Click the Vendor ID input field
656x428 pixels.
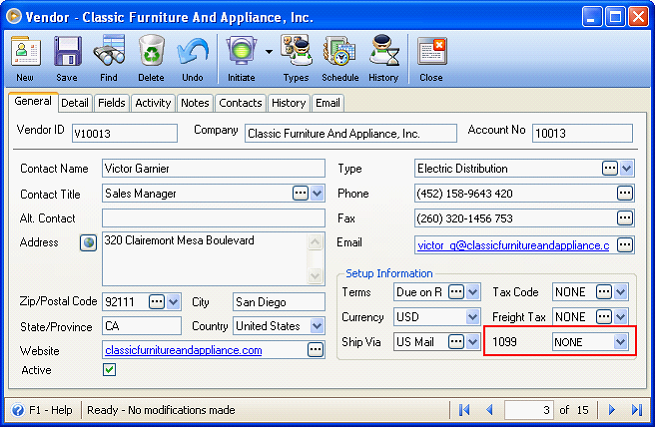pyautogui.click(x=125, y=133)
